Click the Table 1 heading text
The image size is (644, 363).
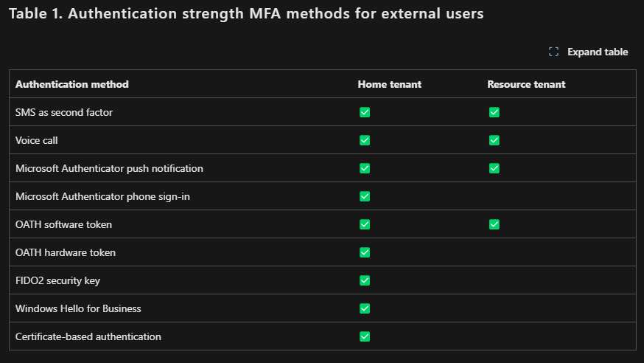click(x=246, y=13)
